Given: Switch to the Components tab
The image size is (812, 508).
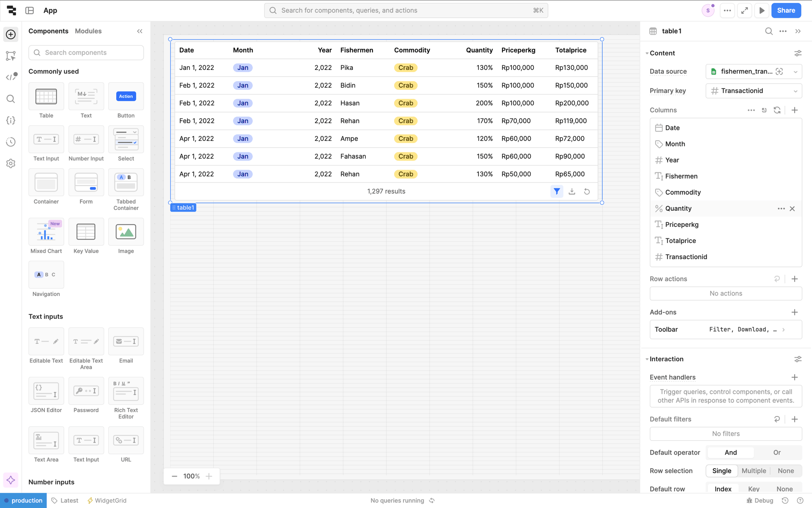Looking at the screenshot, I should [48, 31].
